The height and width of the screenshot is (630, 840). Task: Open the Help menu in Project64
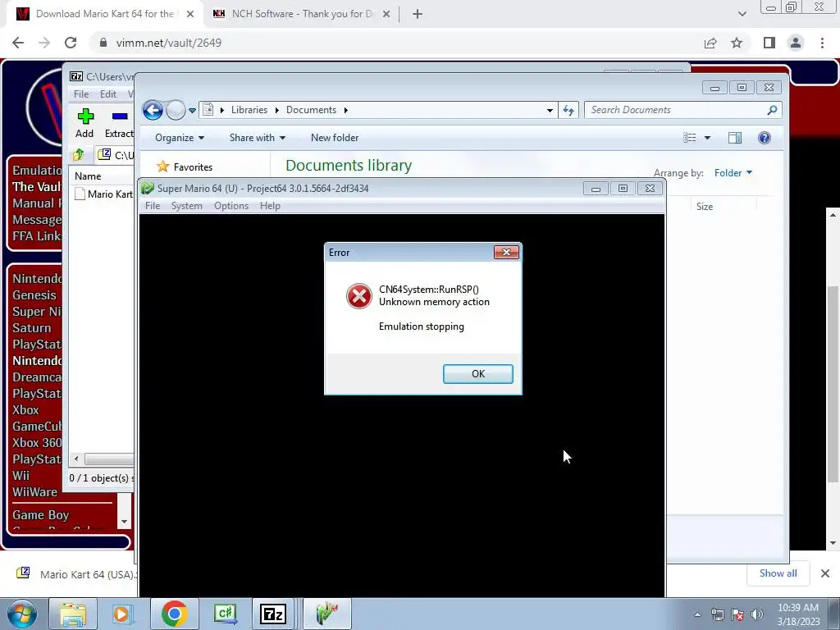pyautogui.click(x=270, y=206)
